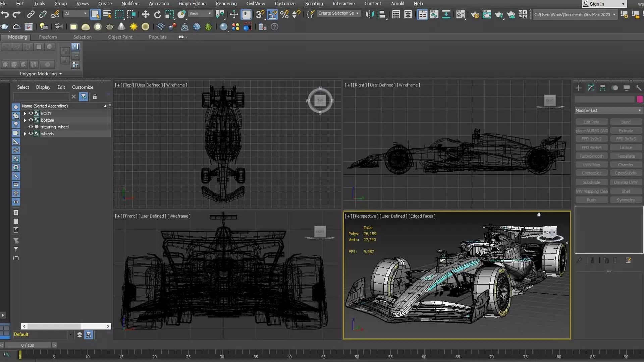Click the Edit Poly modifier button
The height and width of the screenshot is (362, 644).
point(591,122)
